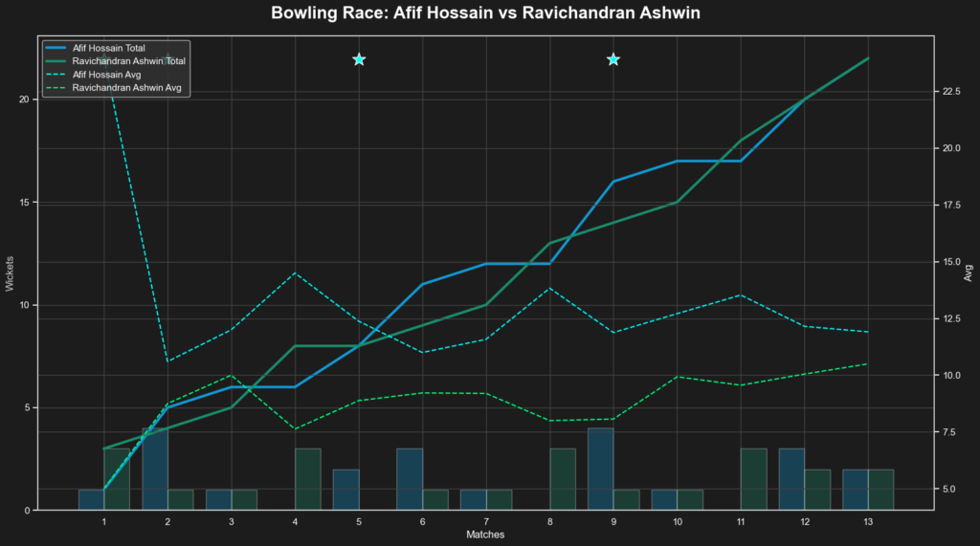
Task: Click the blue bar at match 9
Action: 600,469
